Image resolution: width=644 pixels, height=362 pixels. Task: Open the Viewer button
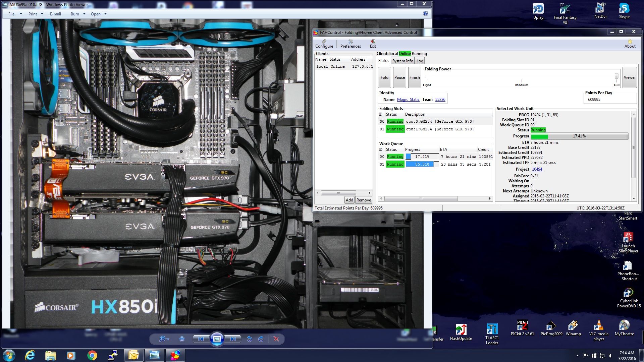(x=630, y=77)
